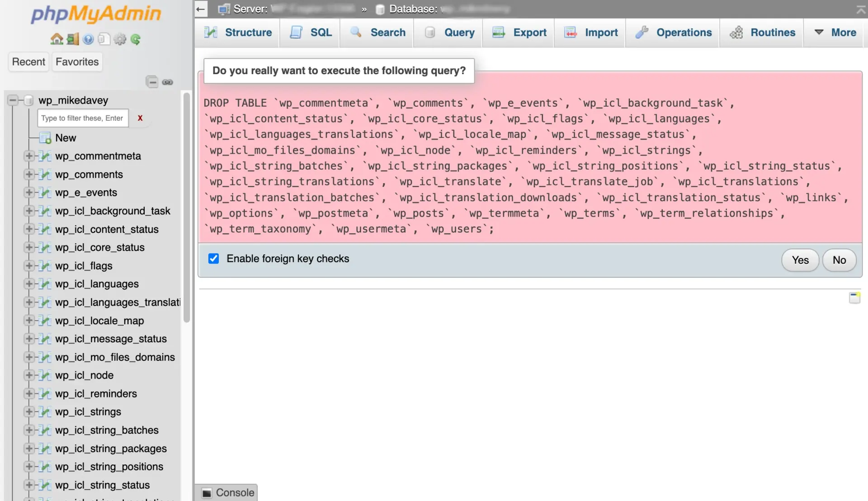Open MySQL documentation page icon
Image resolution: width=868 pixels, height=501 pixels.
click(x=104, y=39)
